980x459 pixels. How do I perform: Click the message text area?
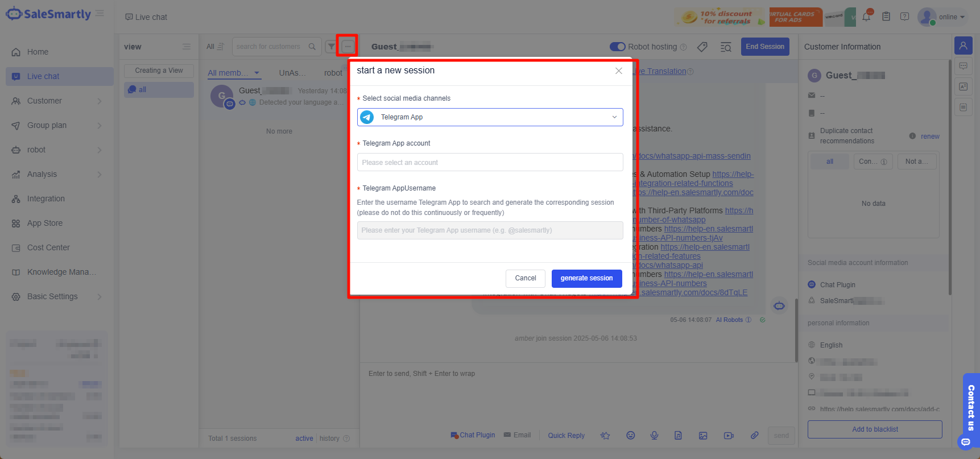(577, 395)
